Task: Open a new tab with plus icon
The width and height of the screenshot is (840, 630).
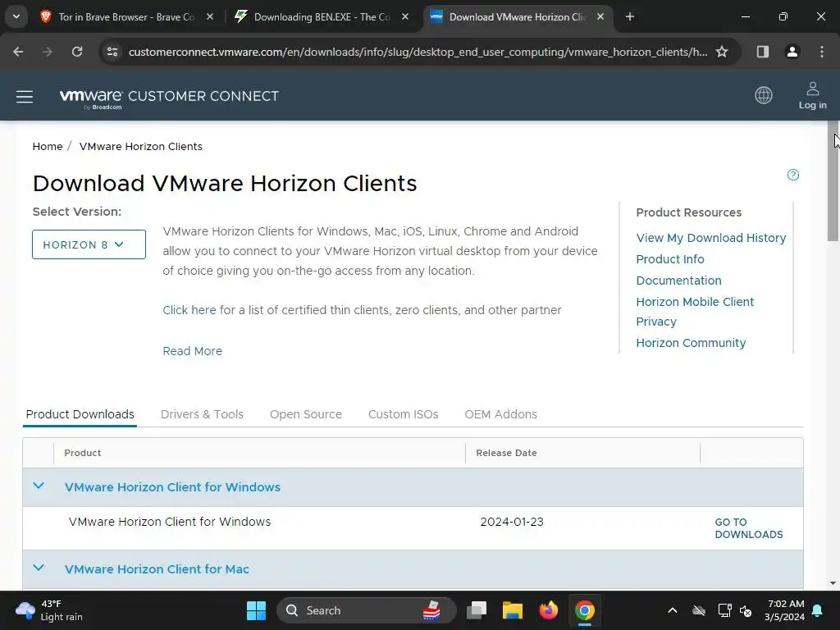Action: click(629, 17)
